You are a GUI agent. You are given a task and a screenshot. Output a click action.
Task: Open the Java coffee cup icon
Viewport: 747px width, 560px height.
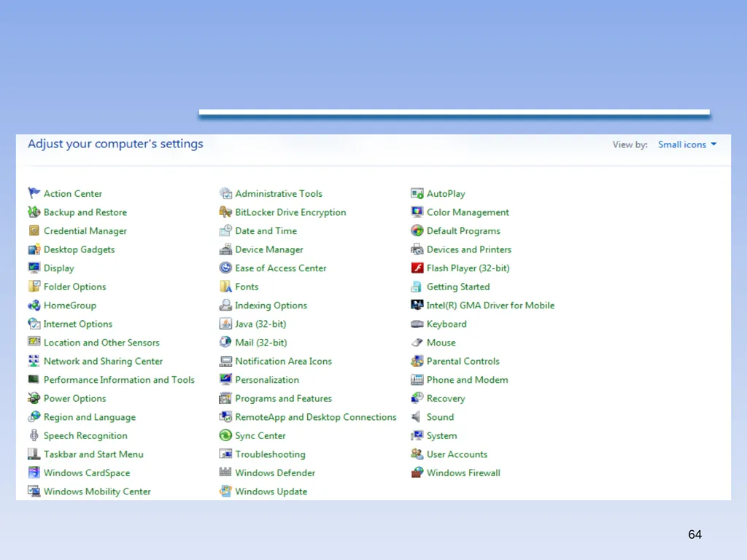tap(225, 324)
